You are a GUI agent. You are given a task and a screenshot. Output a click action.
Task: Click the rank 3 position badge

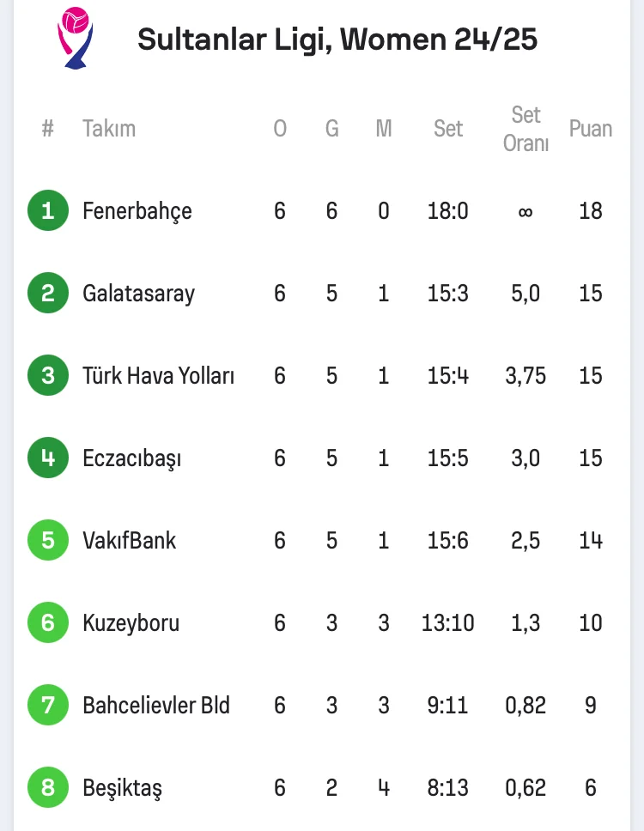tap(48, 375)
